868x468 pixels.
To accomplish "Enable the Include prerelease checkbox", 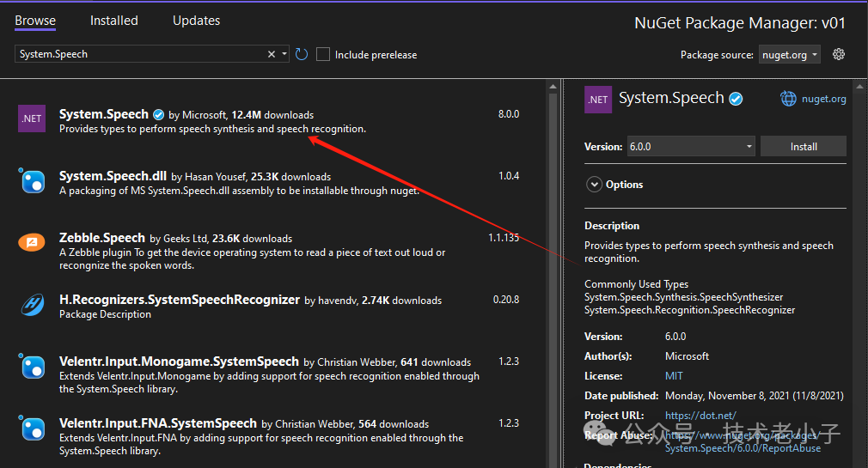I will 323,54.
